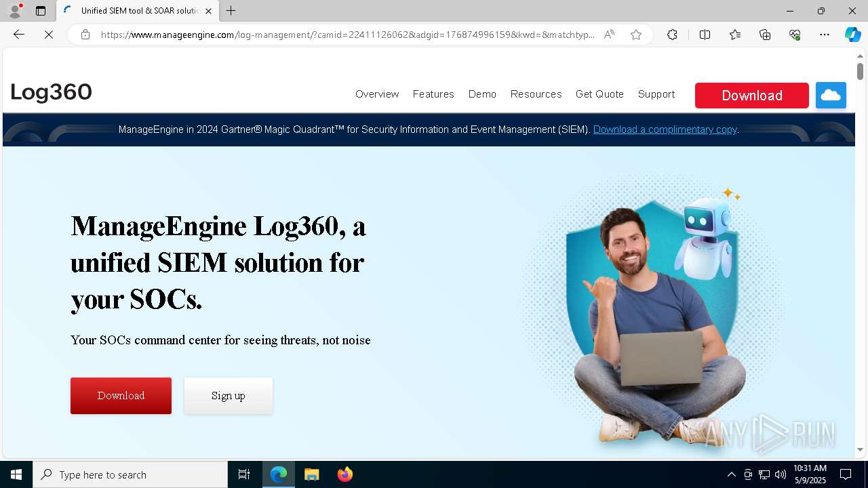Open Favorites list in toolbar
This screenshot has height=488, width=868.
pos(735,35)
